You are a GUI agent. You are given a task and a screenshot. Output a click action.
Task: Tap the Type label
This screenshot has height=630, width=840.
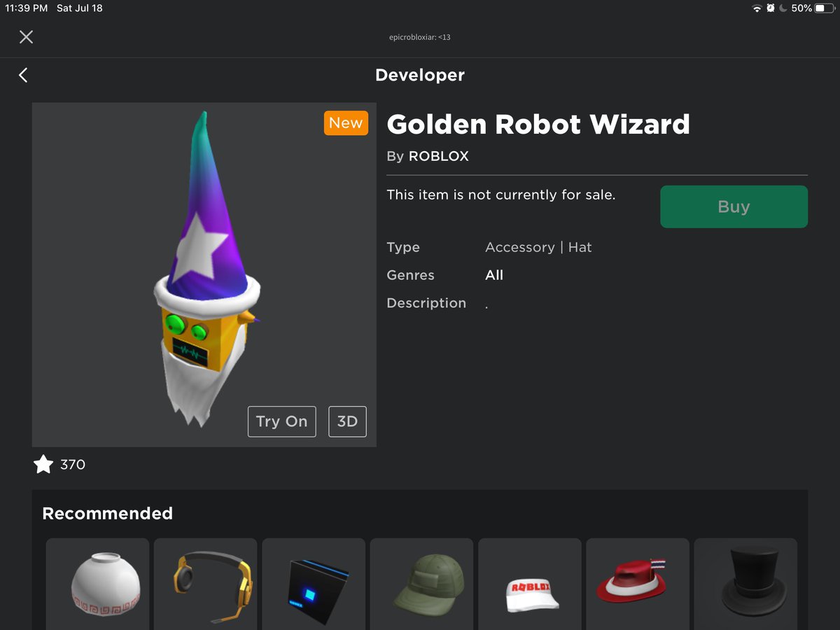pos(403,247)
